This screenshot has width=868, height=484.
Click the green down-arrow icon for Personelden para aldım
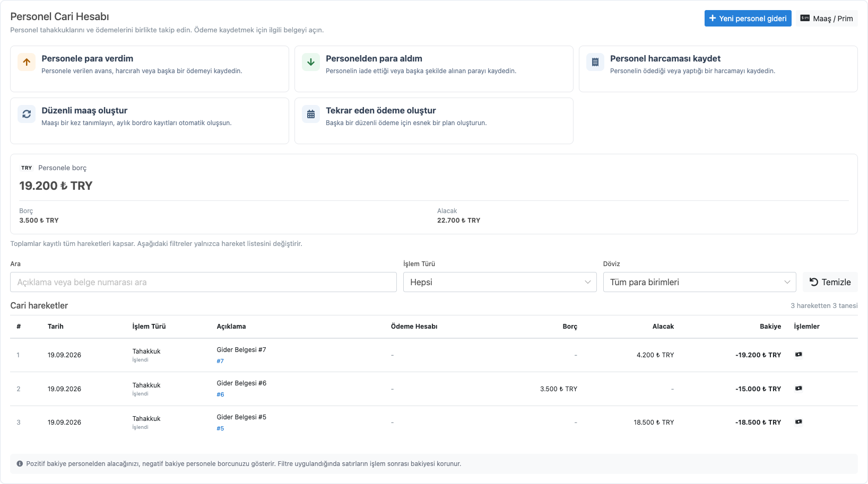[x=311, y=62]
